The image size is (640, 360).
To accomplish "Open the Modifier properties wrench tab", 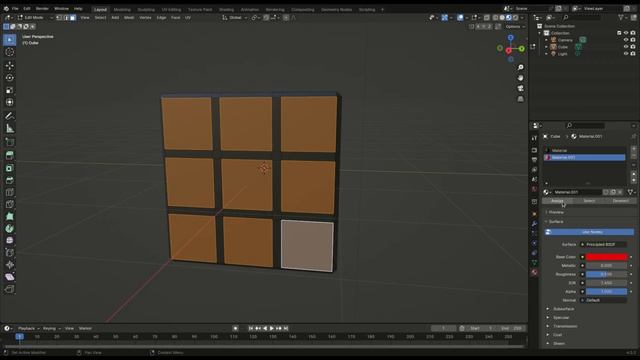I will tap(534, 224).
